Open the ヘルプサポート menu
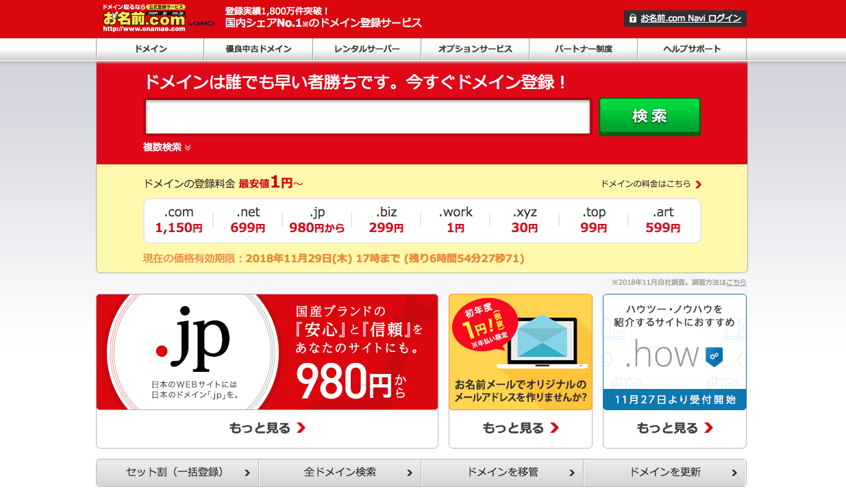846x504 pixels. point(692,49)
